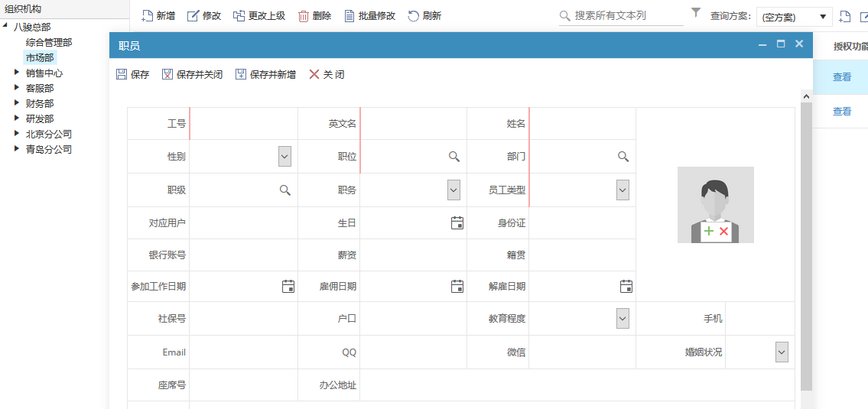Expand the 北京分公司 tree node

[18, 134]
